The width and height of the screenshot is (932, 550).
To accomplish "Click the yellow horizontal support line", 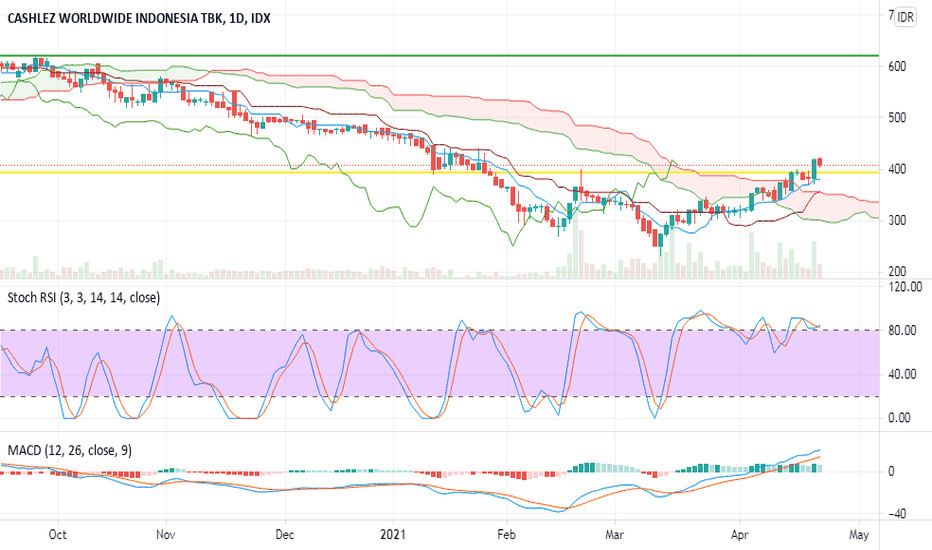I will 439,172.
